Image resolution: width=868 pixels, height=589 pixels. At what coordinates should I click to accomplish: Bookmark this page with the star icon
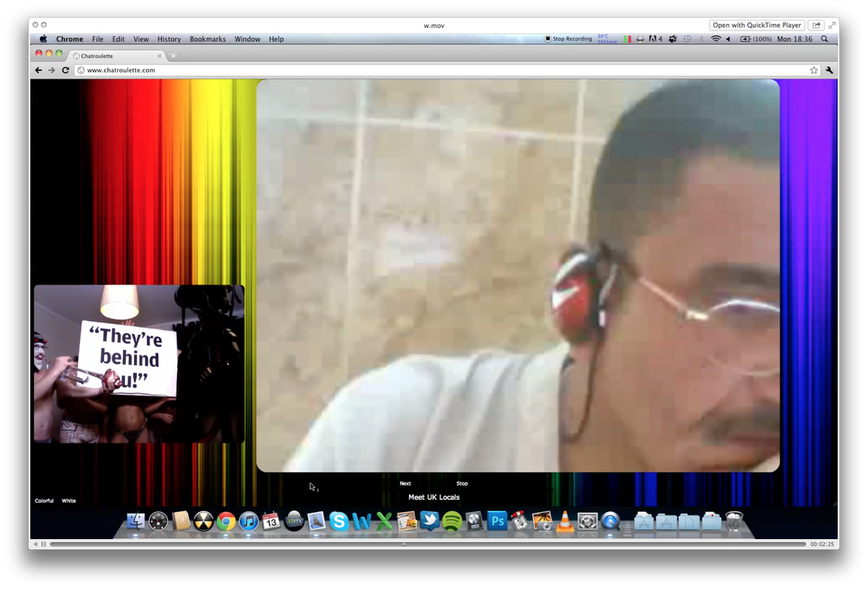click(x=814, y=70)
